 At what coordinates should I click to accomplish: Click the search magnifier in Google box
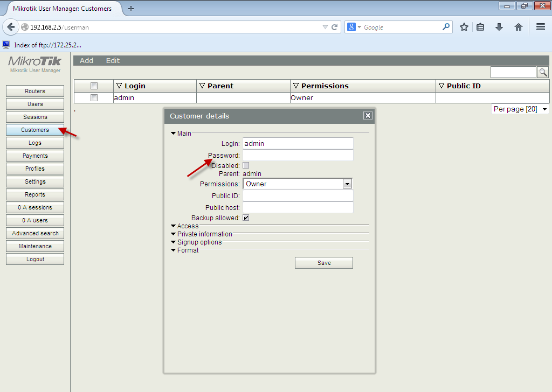coord(446,27)
